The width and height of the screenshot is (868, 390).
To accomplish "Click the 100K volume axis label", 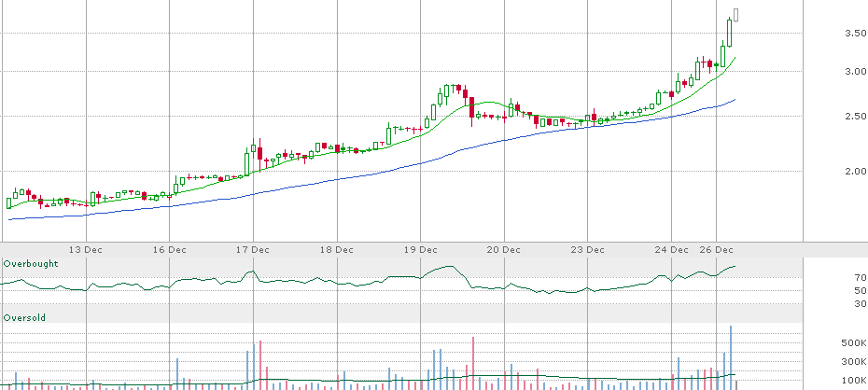I will (853, 381).
